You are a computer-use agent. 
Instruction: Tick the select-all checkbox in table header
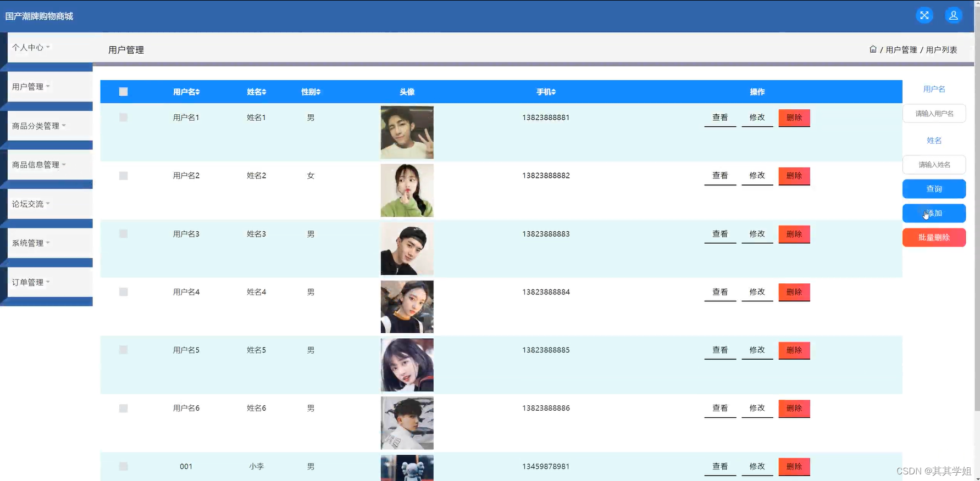[123, 92]
